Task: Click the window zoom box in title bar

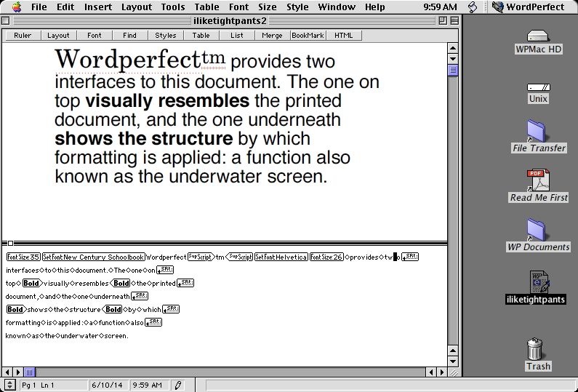Action: pyautogui.click(x=443, y=20)
